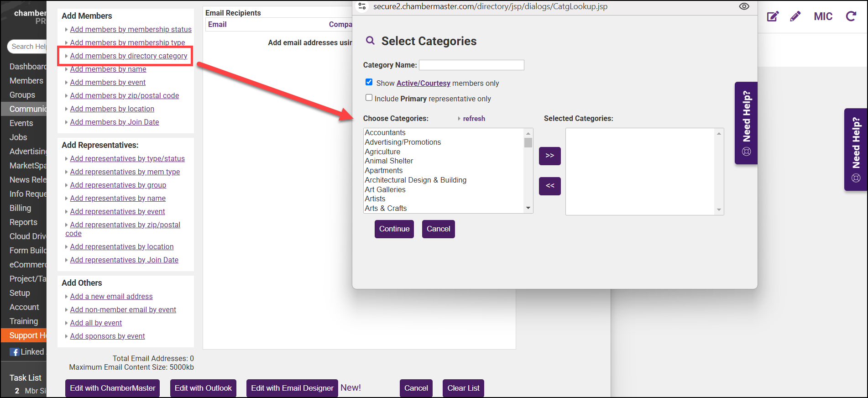Select Accountants in Choose Categories list
The width and height of the screenshot is (868, 398).
pos(385,133)
